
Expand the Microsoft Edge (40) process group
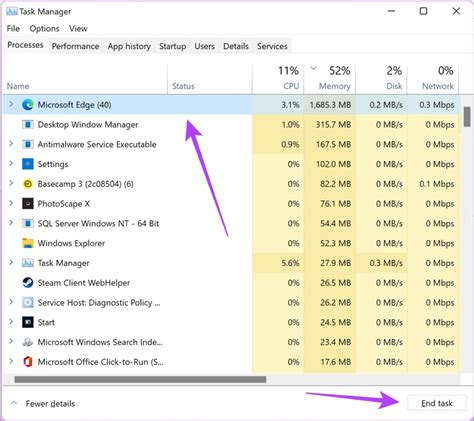[x=11, y=104]
